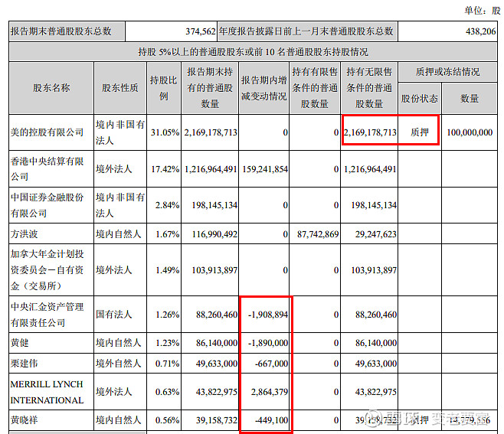The width and height of the screenshot is (504, 434).
Task: Click the change value '-1,908,894'
Action: (x=268, y=315)
